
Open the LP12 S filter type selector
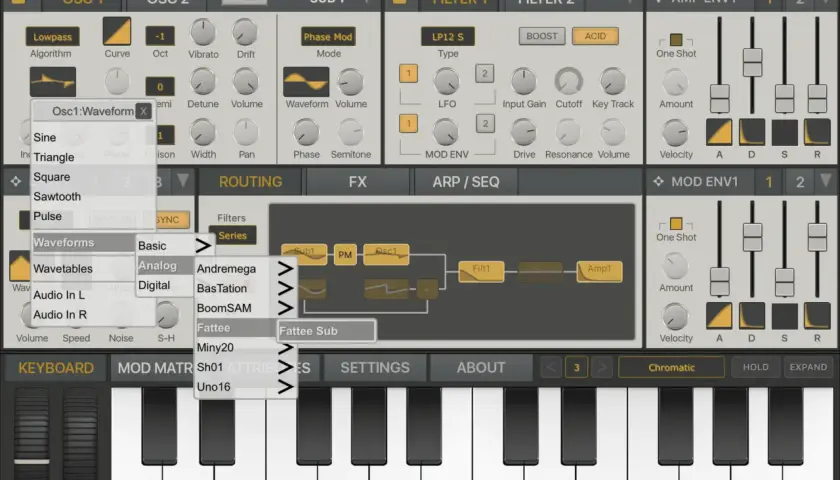click(448, 36)
